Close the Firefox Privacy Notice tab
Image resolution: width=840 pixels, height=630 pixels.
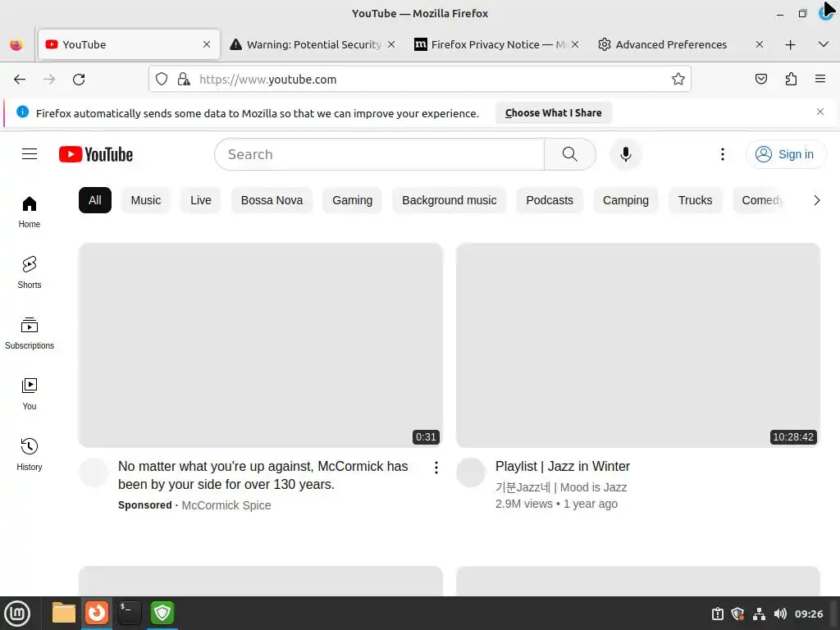[575, 44]
